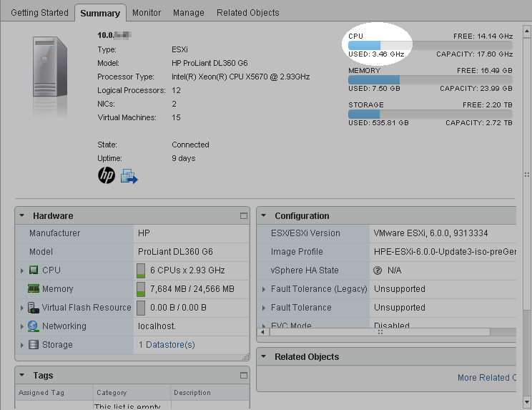Click the Manufacturer HP value

pos(144,233)
